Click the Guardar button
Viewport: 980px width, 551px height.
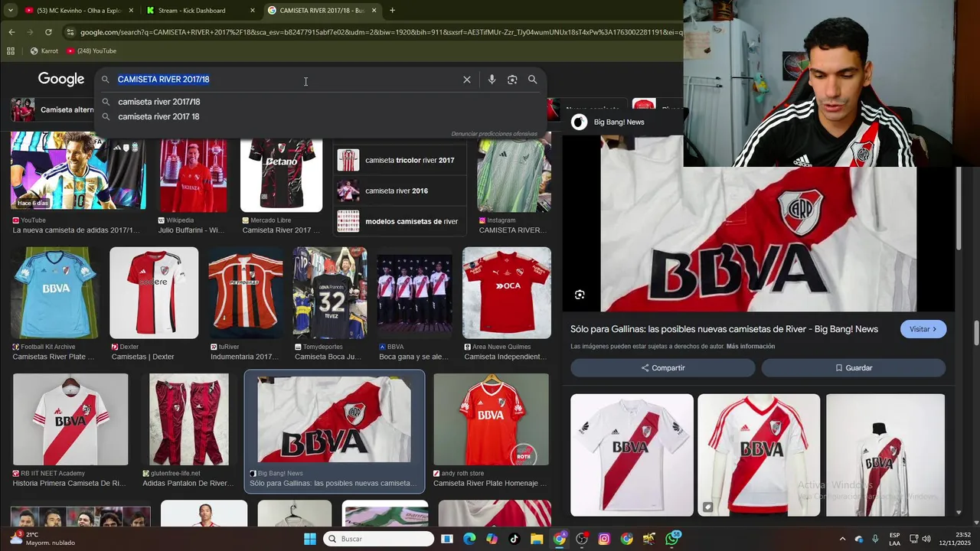854,368
